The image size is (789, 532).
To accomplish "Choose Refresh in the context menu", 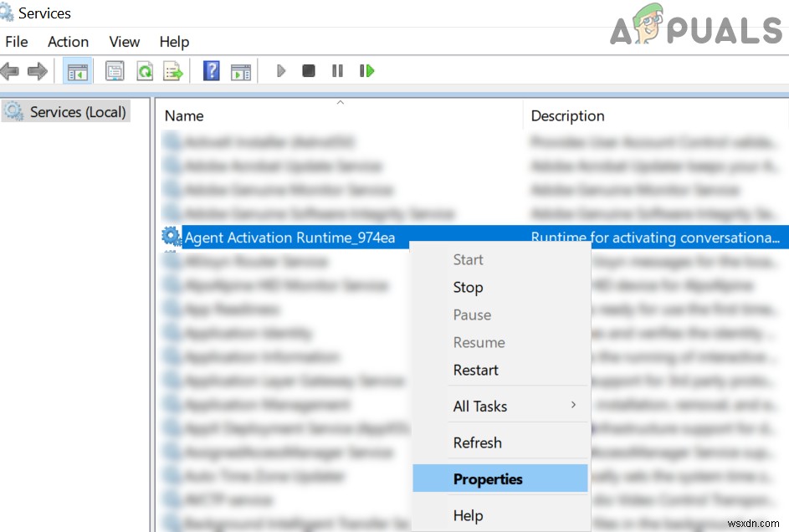I will 478,442.
